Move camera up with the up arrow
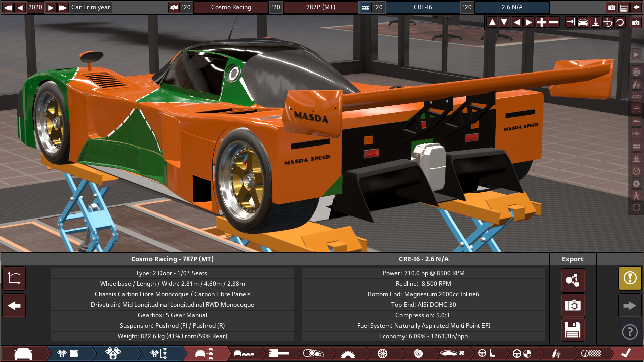 click(492, 22)
